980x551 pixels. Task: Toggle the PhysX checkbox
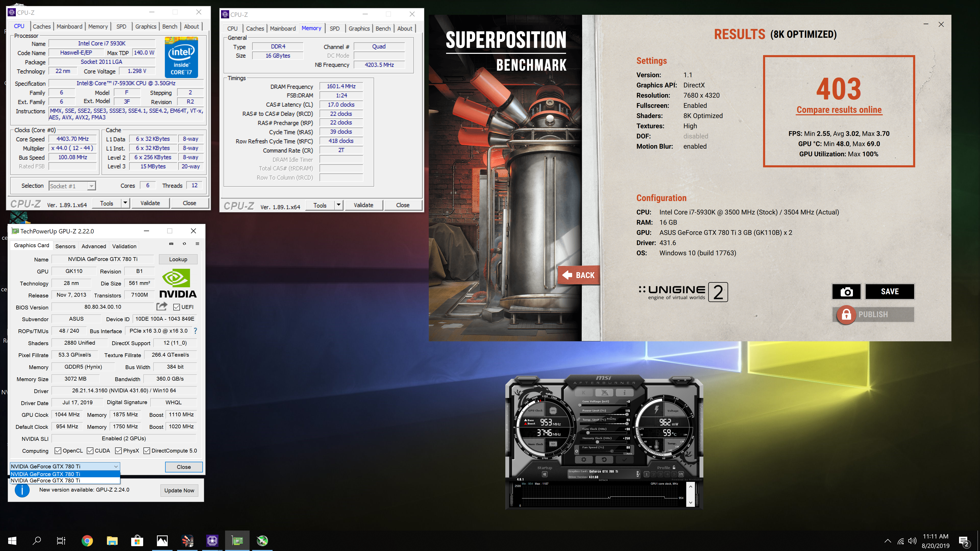pyautogui.click(x=118, y=450)
